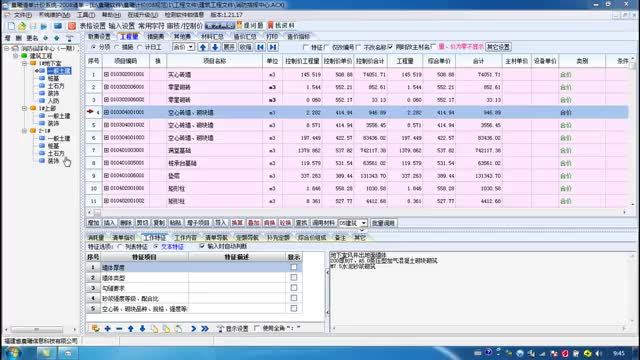Screen dimensions: 640x360
Task: Click the 批量调用 button
Action: point(383,223)
